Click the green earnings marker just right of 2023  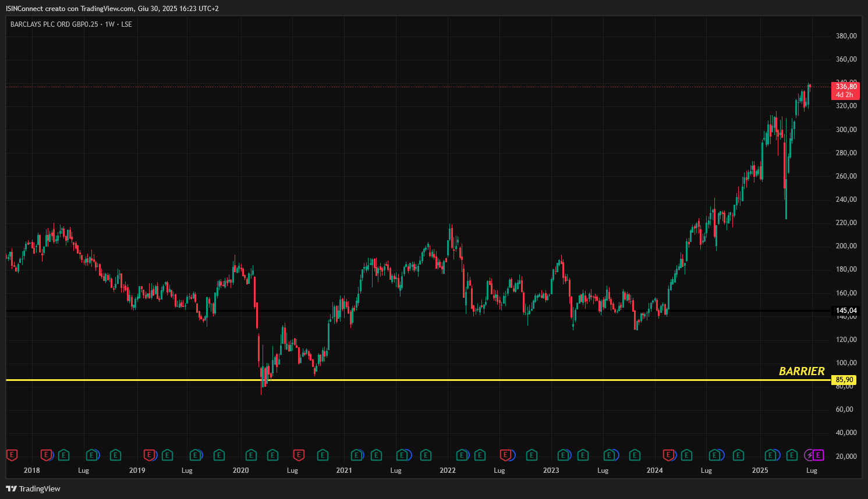pos(563,455)
